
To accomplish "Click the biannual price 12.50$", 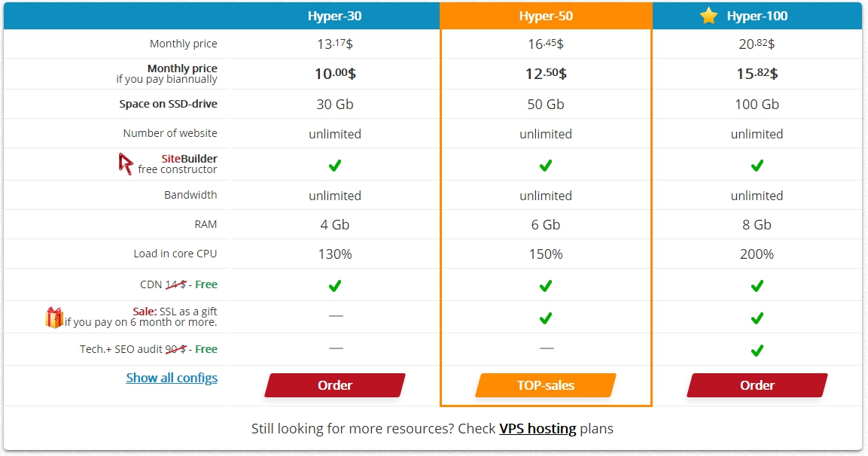I will [x=546, y=74].
